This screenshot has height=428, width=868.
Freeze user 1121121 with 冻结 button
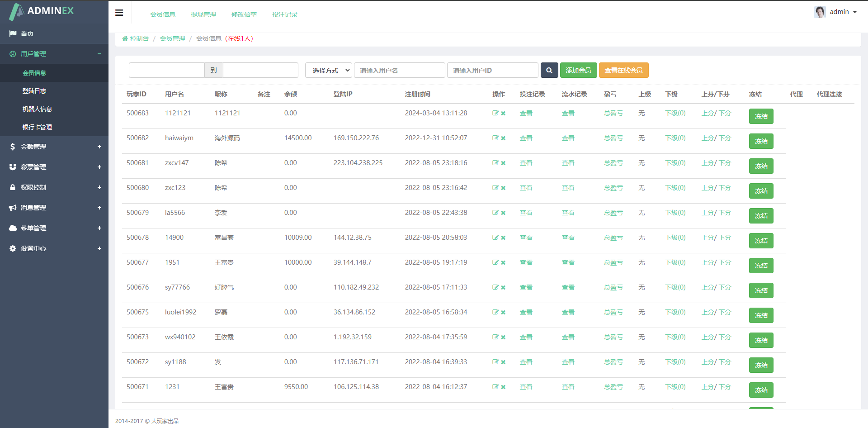point(761,116)
